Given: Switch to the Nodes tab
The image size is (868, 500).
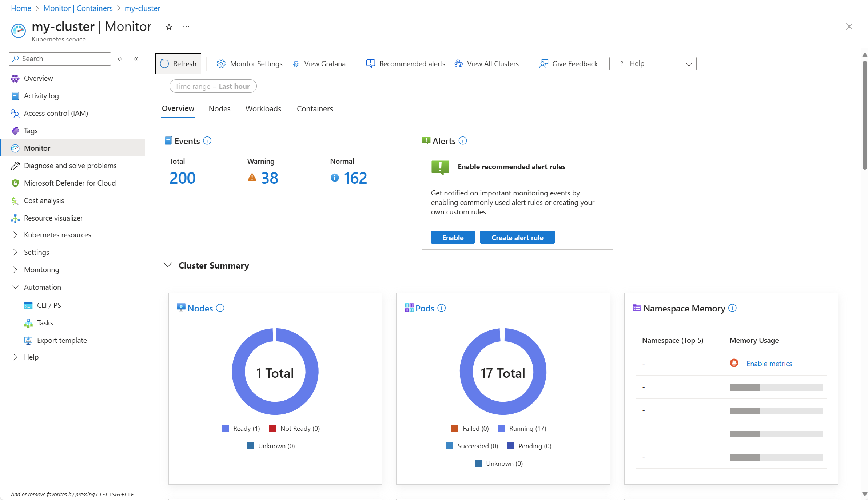Looking at the screenshot, I should point(219,109).
